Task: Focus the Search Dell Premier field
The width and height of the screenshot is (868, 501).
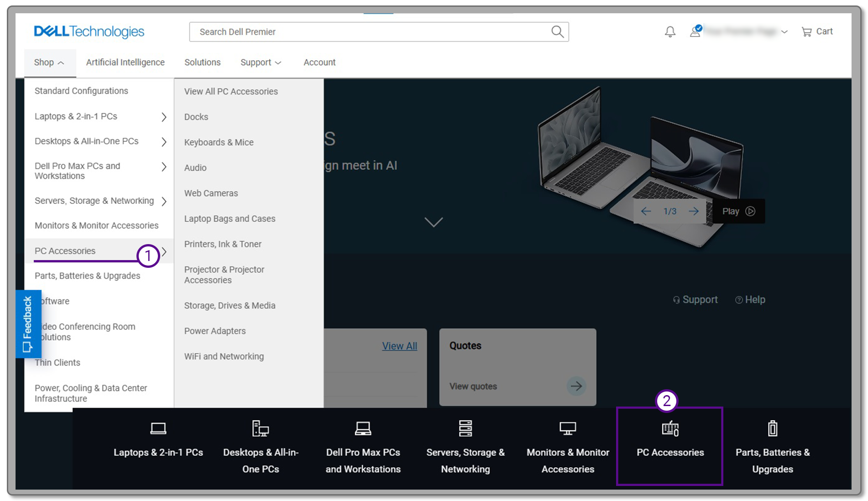Action: pyautogui.click(x=379, y=31)
